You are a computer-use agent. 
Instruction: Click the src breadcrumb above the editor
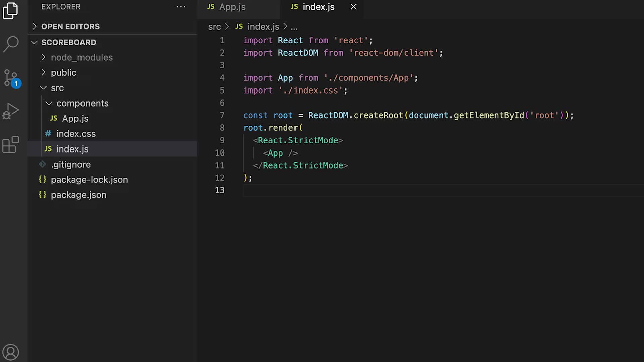tap(214, 27)
